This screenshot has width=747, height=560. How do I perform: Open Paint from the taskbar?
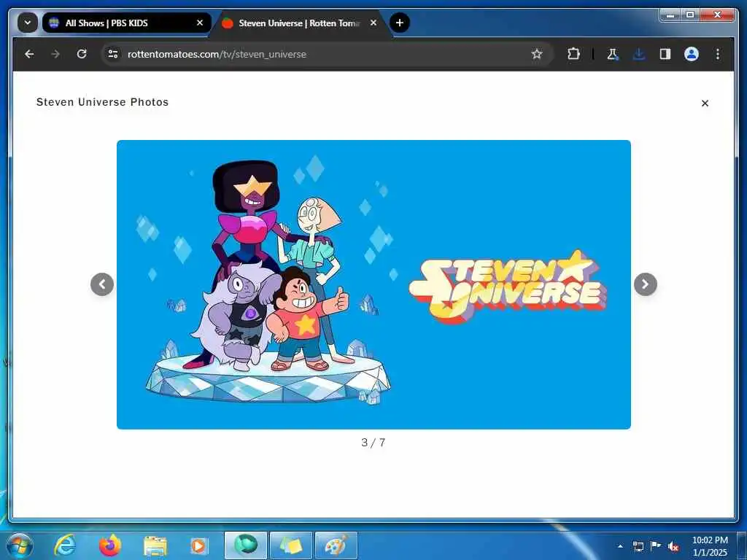click(x=336, y=545)
